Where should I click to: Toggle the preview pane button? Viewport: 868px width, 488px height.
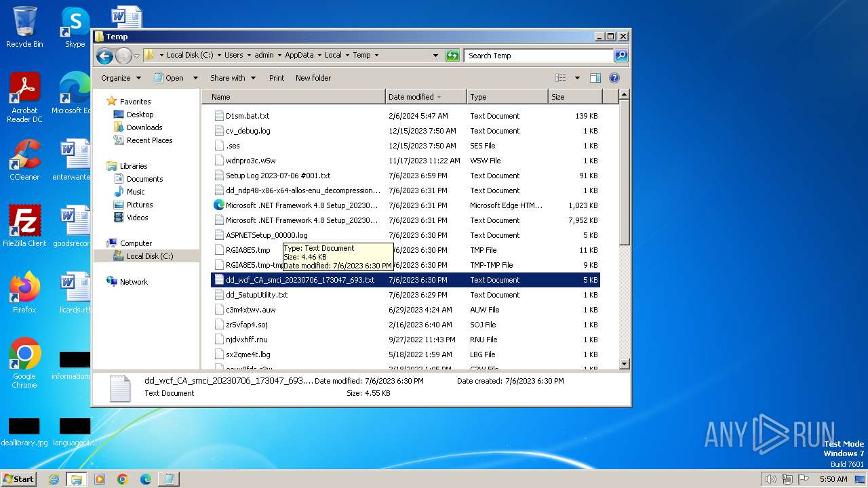[x=595, y=78]
